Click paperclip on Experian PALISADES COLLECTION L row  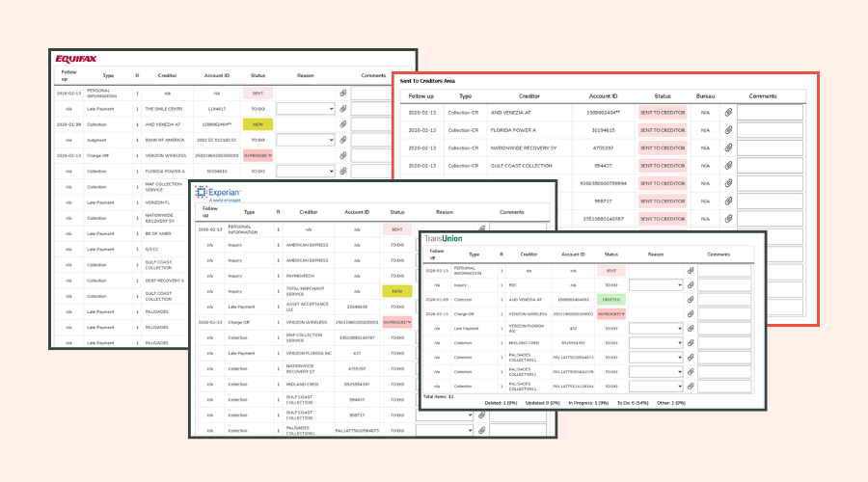[x=481, y=431]
